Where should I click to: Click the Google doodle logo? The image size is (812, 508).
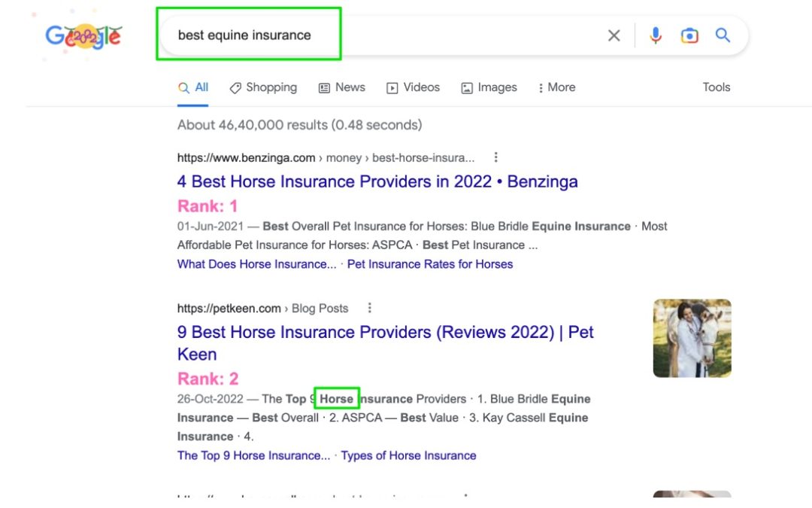coord(83,35)
